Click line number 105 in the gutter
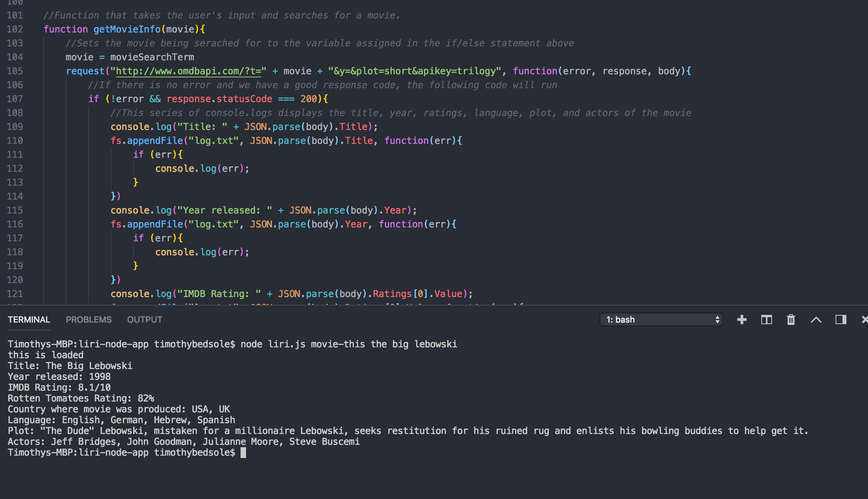 (x=15, y=71)
